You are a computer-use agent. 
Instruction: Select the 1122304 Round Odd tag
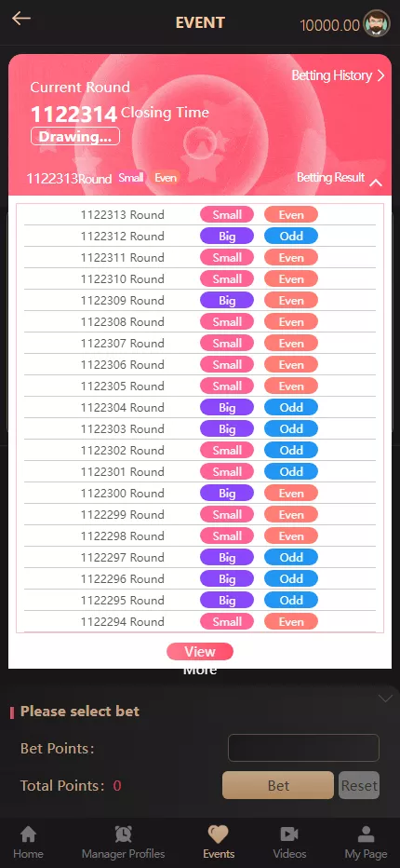click(x=291, y=407)
